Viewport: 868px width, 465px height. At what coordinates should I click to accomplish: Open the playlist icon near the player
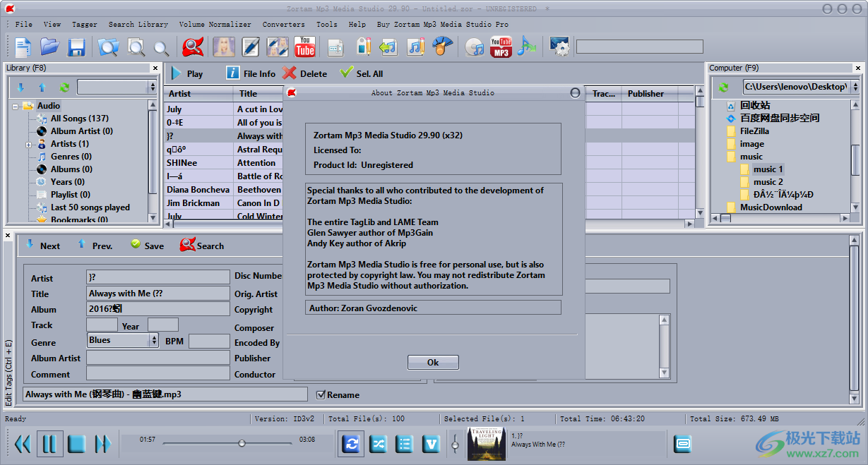[x=404, y=443]
